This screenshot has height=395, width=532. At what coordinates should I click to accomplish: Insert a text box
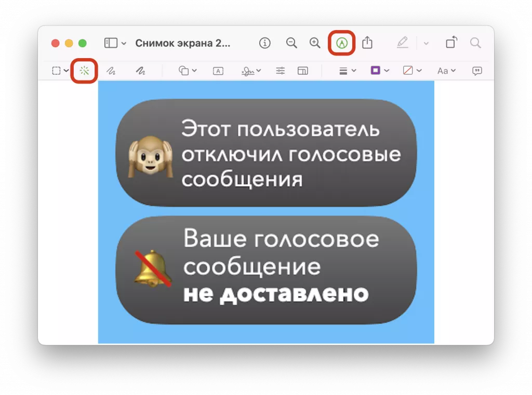point(218,71)
